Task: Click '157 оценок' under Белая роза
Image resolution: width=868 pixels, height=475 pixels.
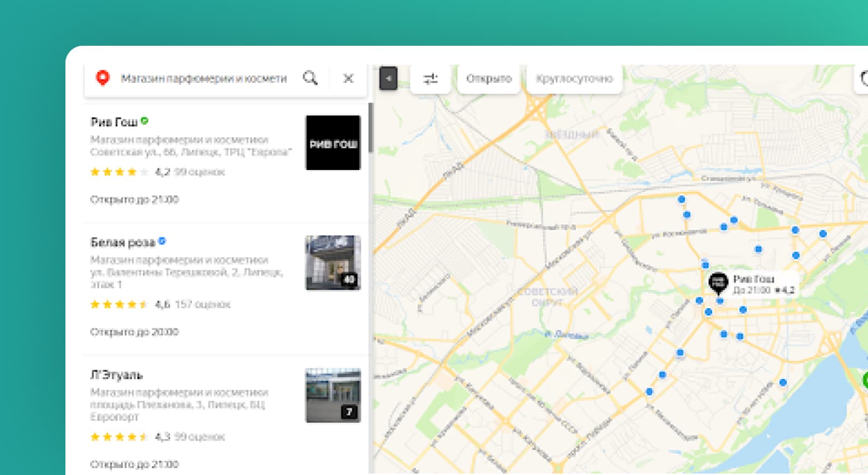Action: point(202,305)
